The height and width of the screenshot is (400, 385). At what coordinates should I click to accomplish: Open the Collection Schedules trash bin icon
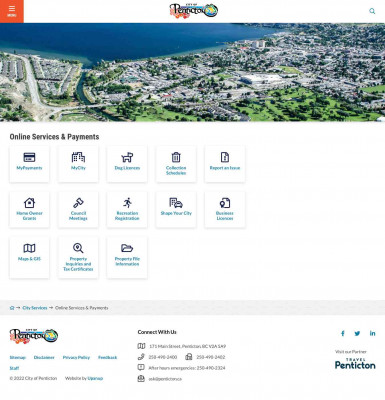click(x=176, y=157)
